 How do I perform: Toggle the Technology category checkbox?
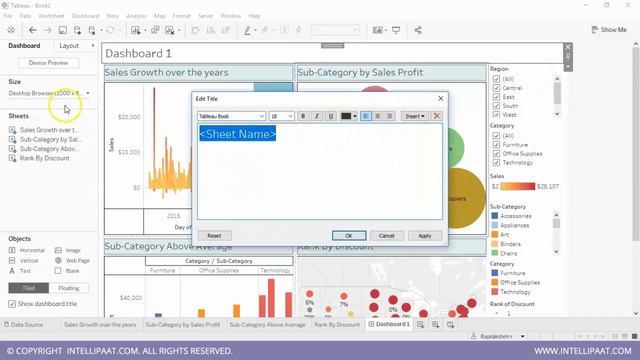pos(496,162)
